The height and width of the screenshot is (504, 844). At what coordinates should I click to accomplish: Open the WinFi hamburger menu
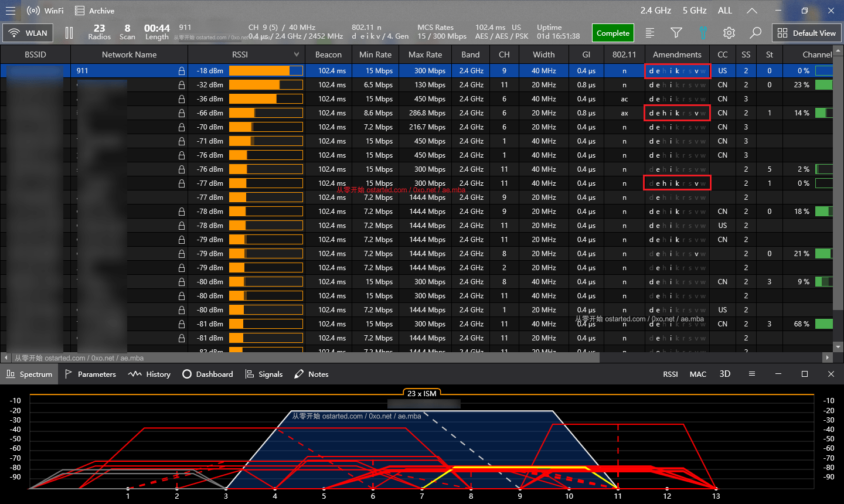(x=11, y=11)
